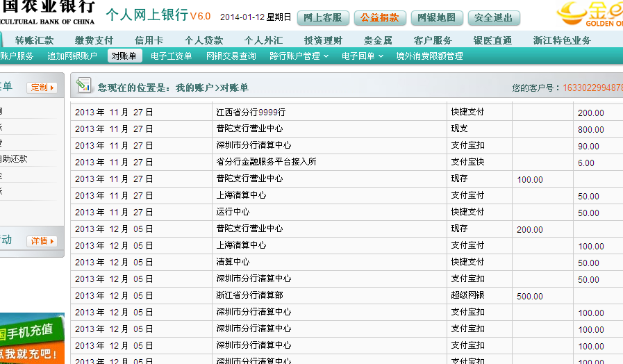This screenshot has width=623, height=364.
Task: Expand the 跨行账户管理 dropdown menu
Action: point(299,56)
